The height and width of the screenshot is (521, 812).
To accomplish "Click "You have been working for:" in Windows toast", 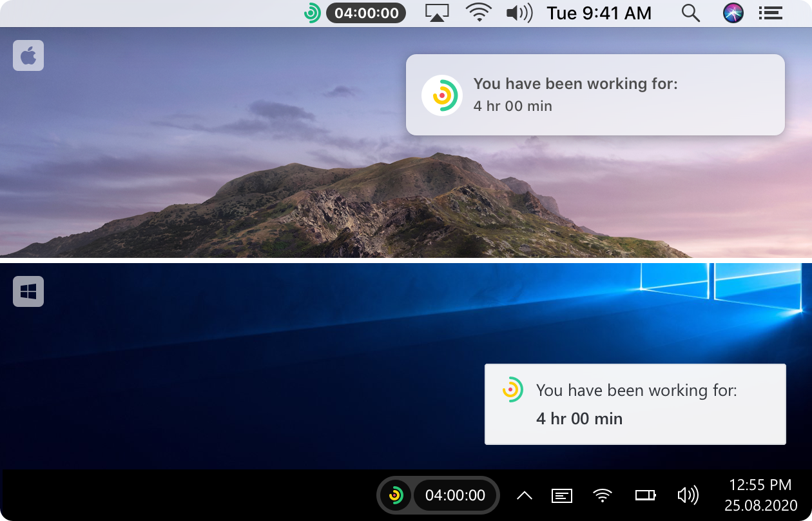I will [x=637, y=390].
